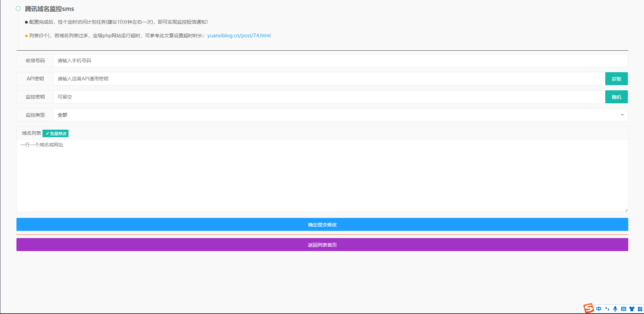Click the microphone voice input icon

(x=615, y=309)
